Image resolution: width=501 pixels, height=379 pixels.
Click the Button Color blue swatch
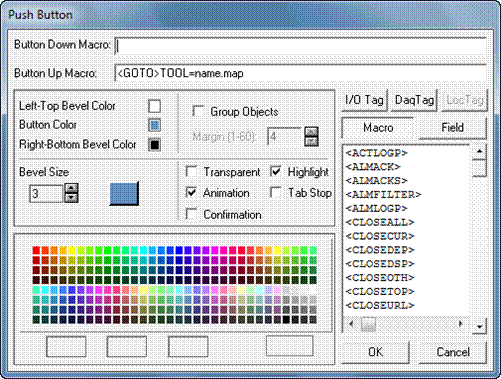(154, 125)
